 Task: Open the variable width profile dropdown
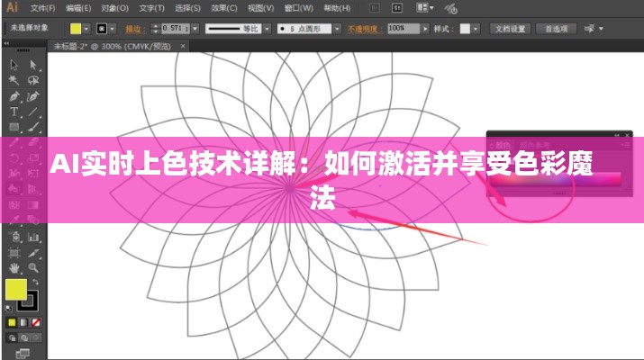pyautogui.click(x=267, y=29)
